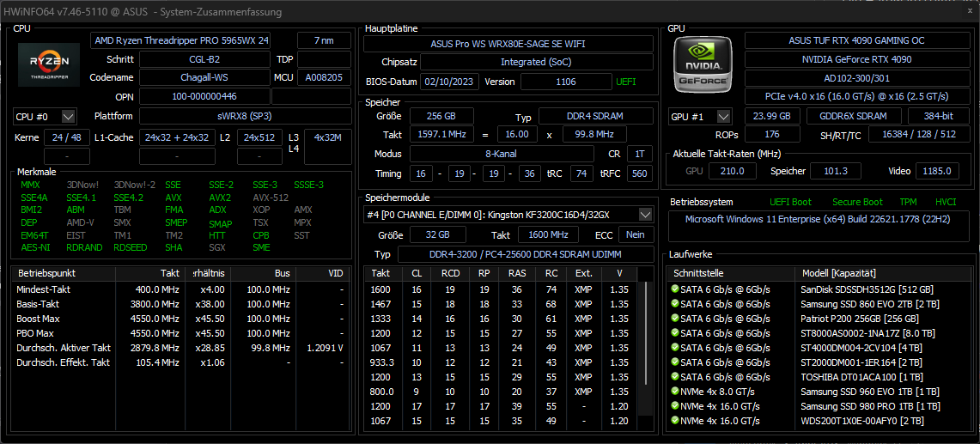Select the 933.3 MHz timing row
The width and height of the screenshot is (980, 444).
[502, 362]
